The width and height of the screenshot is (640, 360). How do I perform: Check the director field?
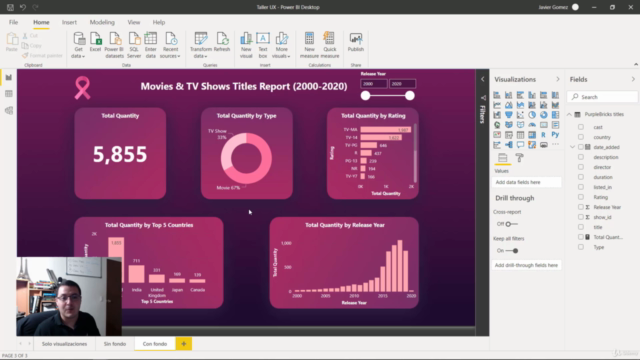(581, 167)
